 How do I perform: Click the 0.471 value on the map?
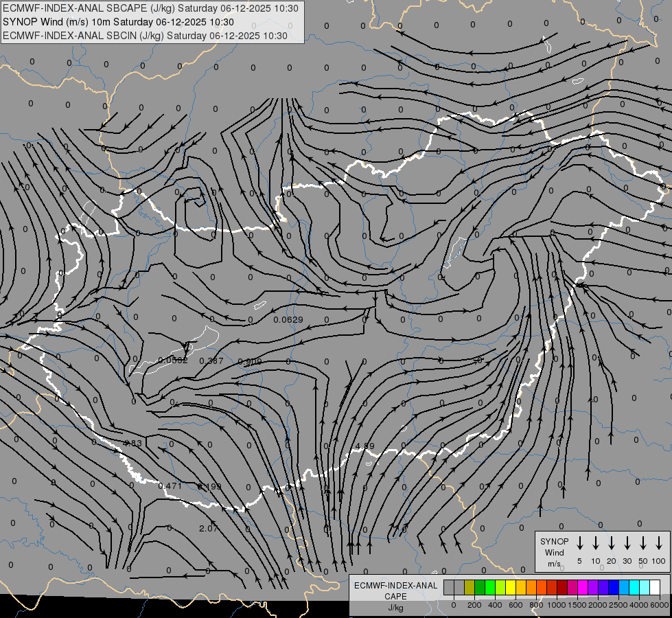(170, 486)
